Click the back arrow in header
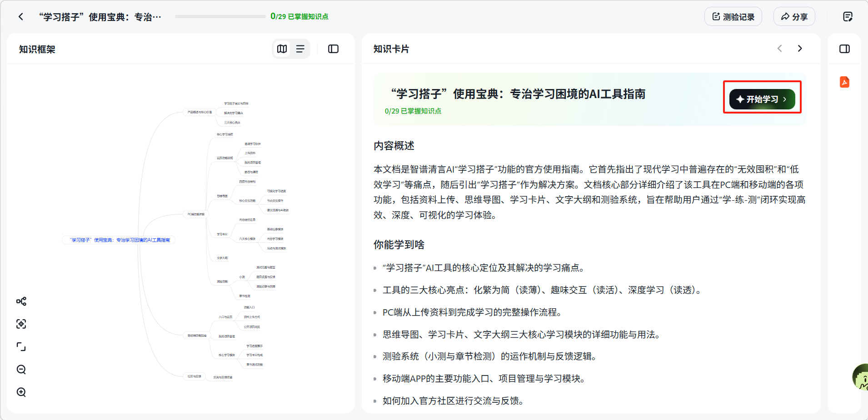868x420 pixels. click(x=21, y=17)
